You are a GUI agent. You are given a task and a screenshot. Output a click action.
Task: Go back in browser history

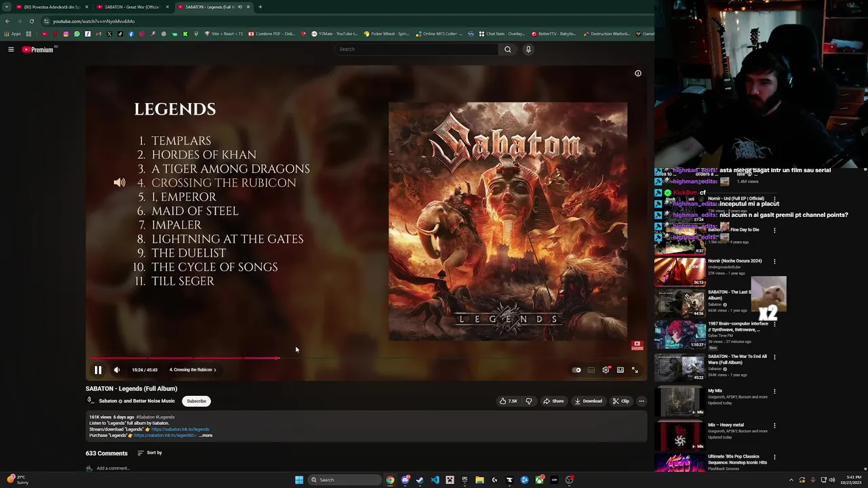(7, 21)
